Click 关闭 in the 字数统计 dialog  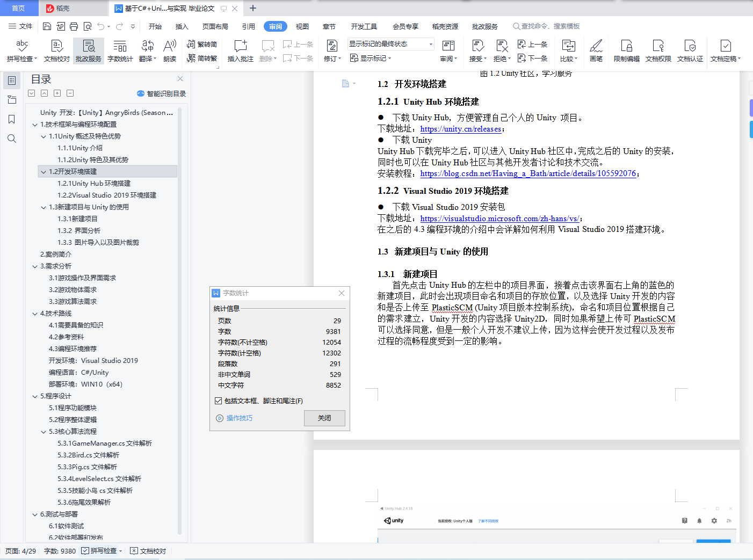324,418
